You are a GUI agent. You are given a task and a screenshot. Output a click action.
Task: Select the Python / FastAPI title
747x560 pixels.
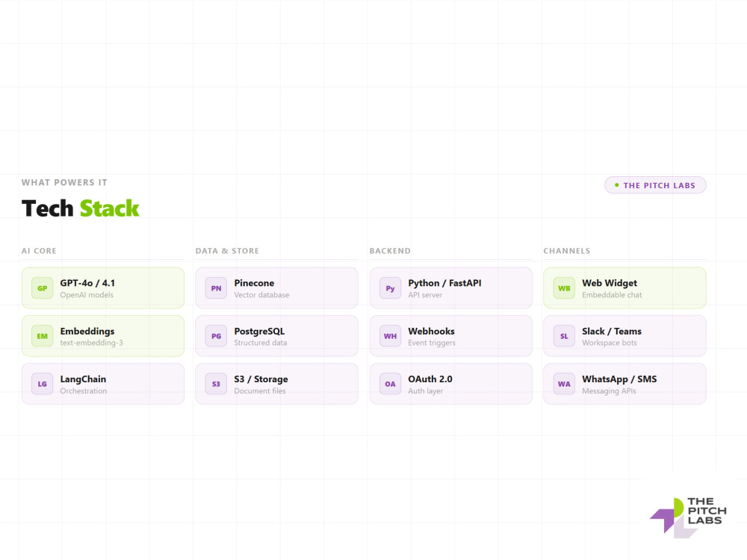[x=444, y=283]
